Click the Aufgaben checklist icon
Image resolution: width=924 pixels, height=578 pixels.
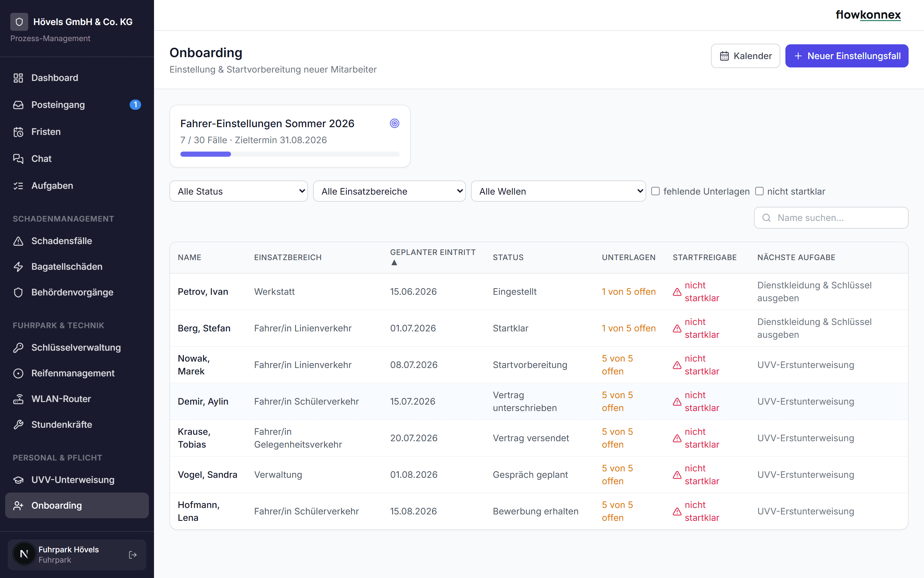[x=18, y=186]
